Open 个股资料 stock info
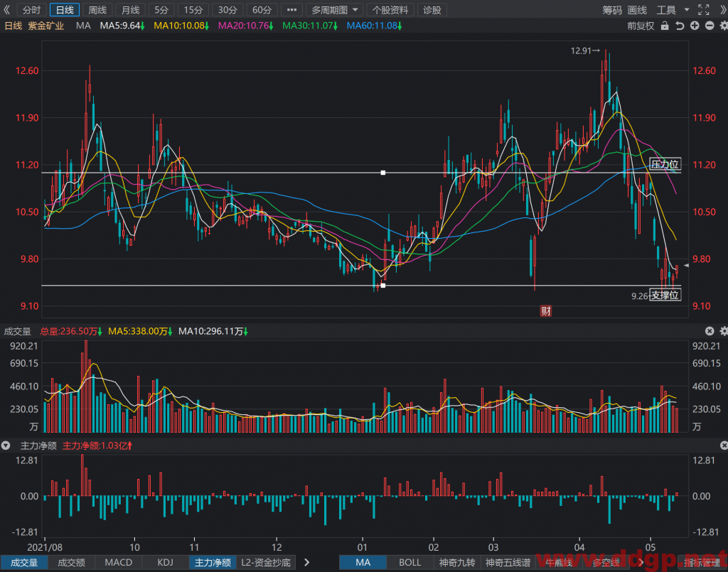This screenshot has height=572, width=728. coord(390,10)
